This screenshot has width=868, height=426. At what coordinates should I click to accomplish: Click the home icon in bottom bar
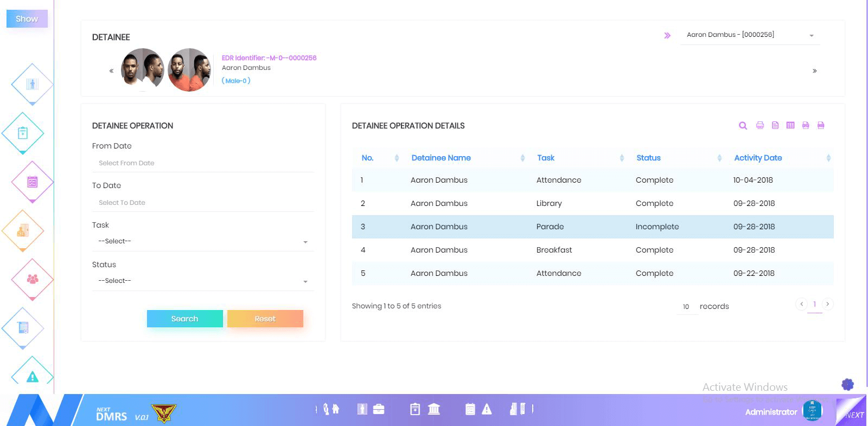pos(336,409)
